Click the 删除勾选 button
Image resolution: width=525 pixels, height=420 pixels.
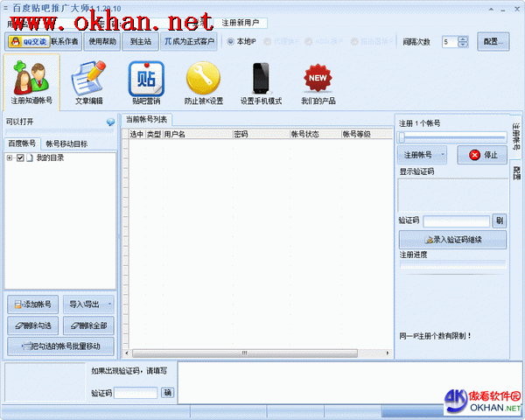pyautogui.click(x=33, y=325)
